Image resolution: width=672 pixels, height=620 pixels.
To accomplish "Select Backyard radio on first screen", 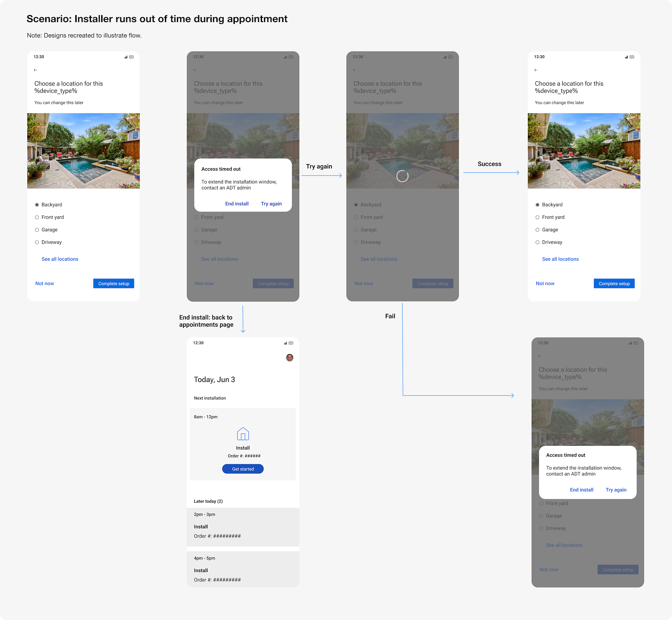I will point(48,205).
